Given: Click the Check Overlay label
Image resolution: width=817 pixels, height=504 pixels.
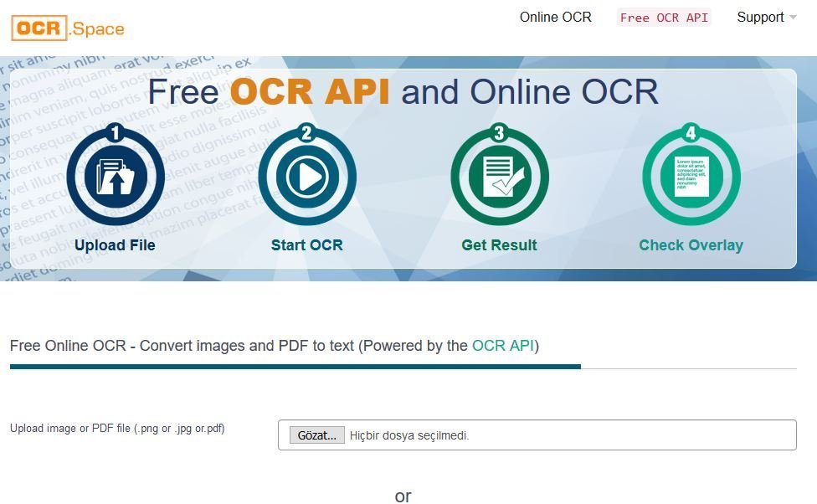Looking at the screenshot, I should coord(691,245).
